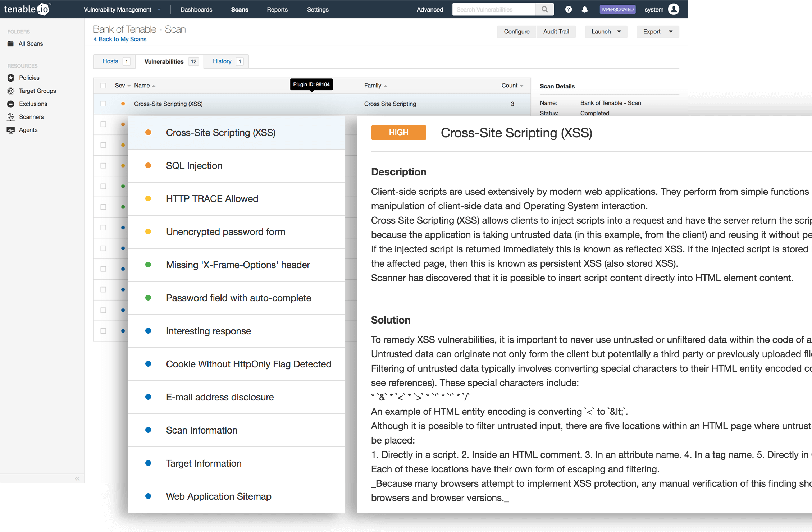Screen dimensions: 812x532
Task: Check the fourth row checkbox in table
Action: (x=103, y=166)
